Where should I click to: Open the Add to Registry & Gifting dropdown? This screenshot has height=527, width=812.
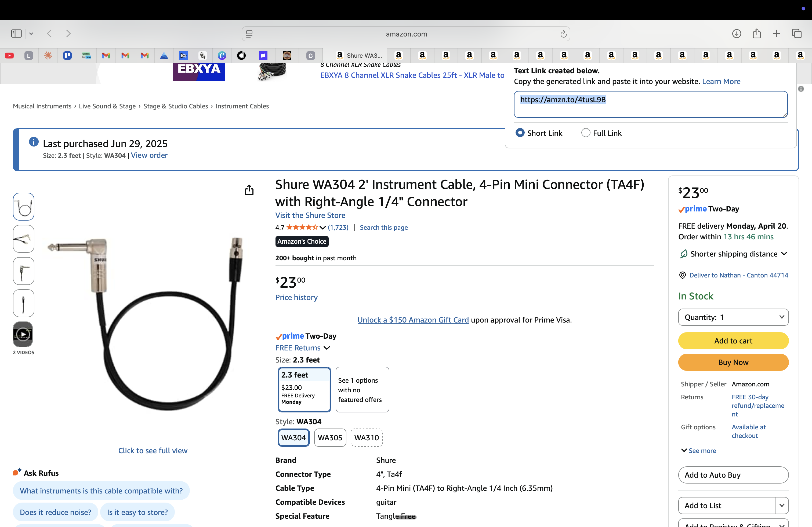[x=733, y=524]
